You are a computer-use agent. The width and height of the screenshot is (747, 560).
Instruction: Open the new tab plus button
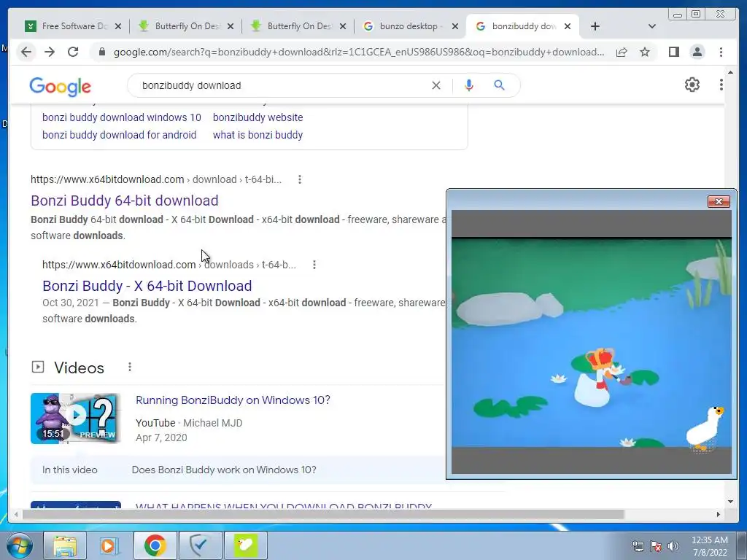pyautogui.click(x=595, y=26)
